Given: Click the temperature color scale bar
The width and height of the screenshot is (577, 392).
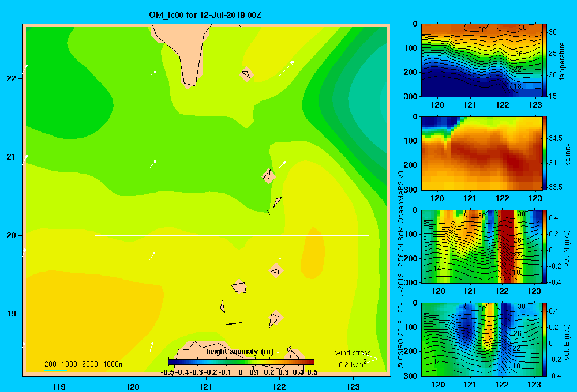Looking at the screenshot, I should point(545,61).
